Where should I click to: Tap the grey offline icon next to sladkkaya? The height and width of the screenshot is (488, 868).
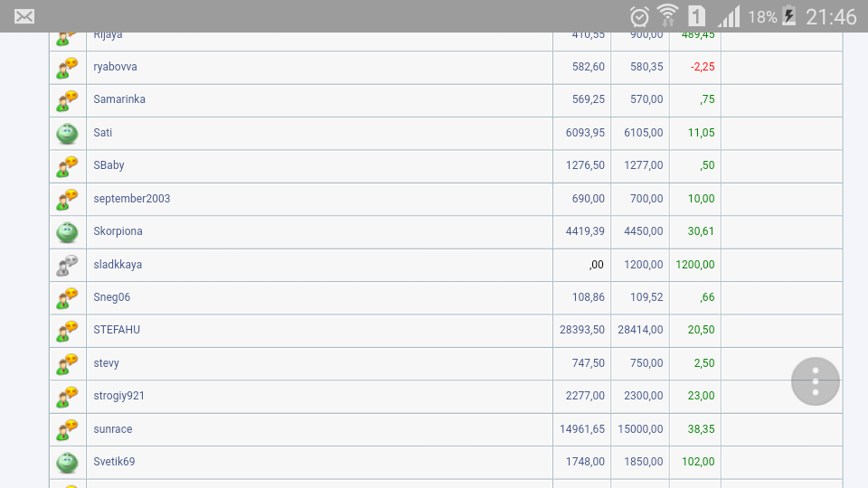pos(68,265)
